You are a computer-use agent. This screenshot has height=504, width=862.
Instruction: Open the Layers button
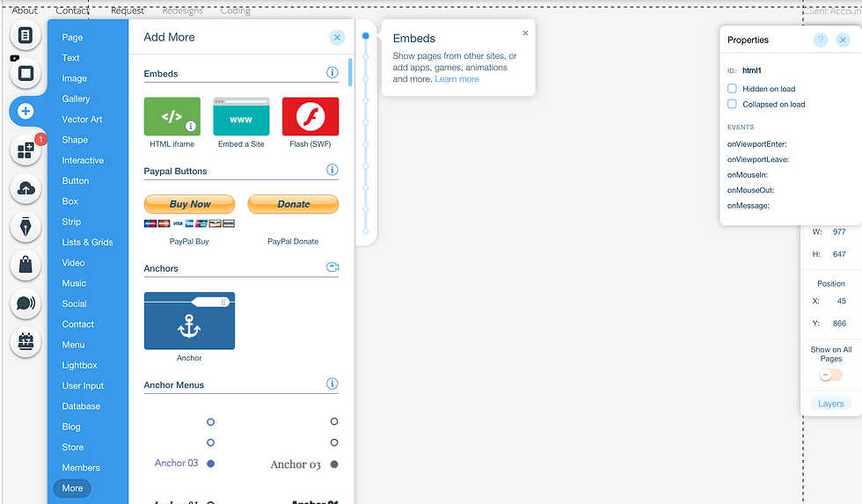coord(830,404)
